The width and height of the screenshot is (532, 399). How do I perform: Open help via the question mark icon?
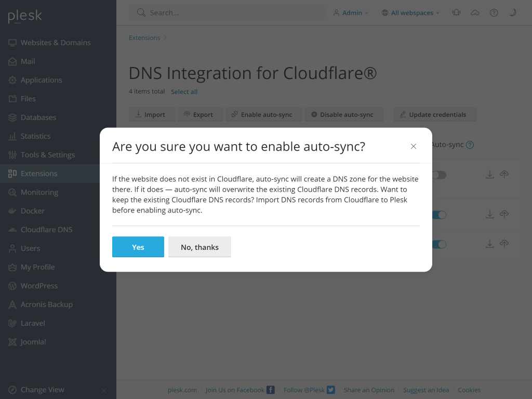[494, 12]
